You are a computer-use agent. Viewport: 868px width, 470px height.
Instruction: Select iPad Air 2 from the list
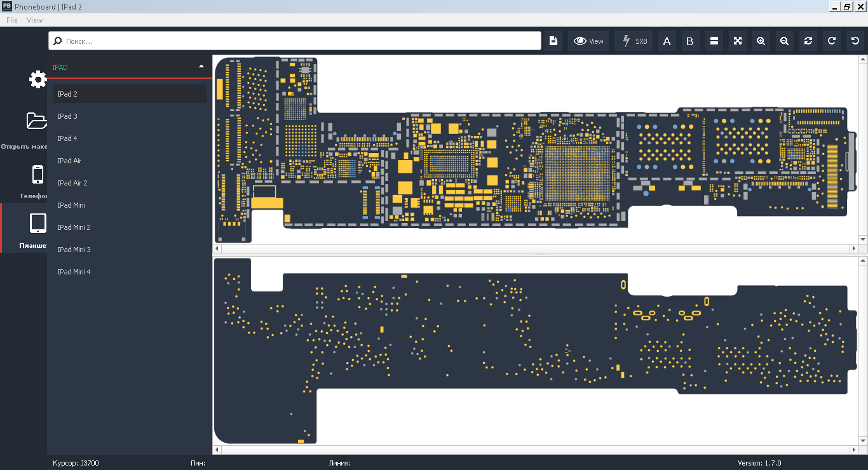click(72, 183)
